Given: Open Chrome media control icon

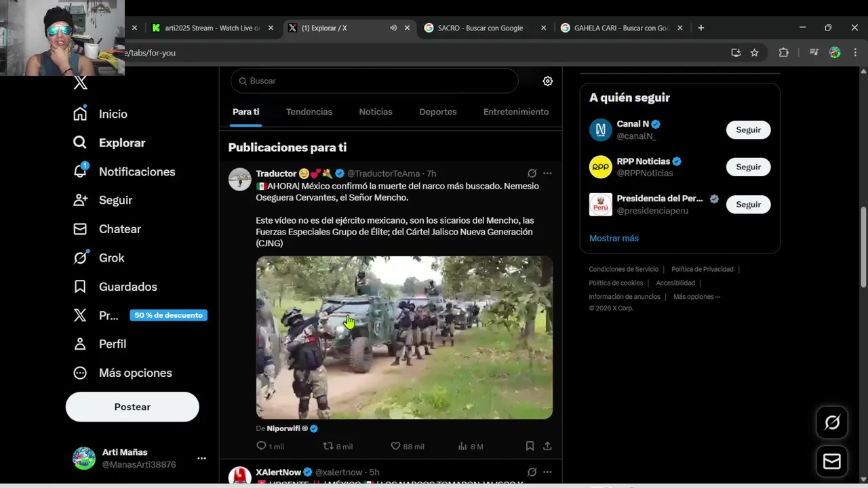Looking at the screenshot, I should click(814, 52).
